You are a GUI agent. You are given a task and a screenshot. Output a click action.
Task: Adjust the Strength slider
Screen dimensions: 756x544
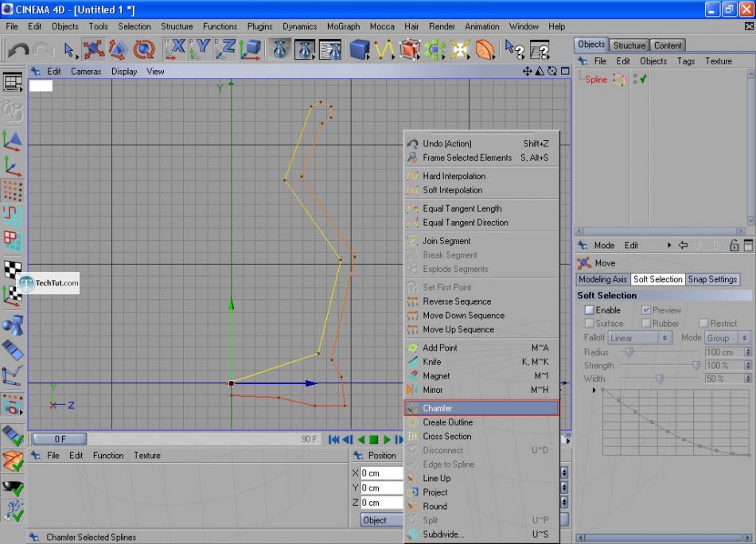696,366
